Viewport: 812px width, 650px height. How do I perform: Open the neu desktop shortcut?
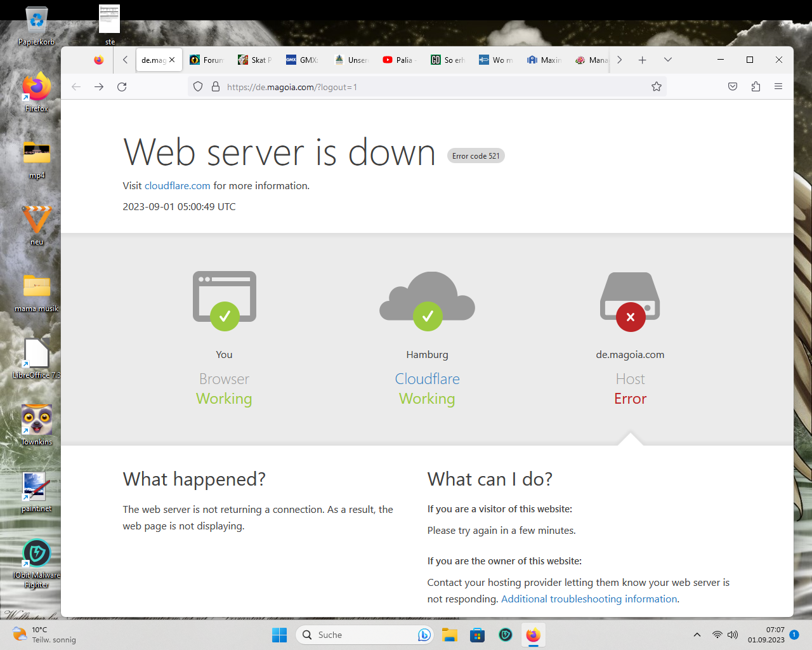[x=36, y=225]
